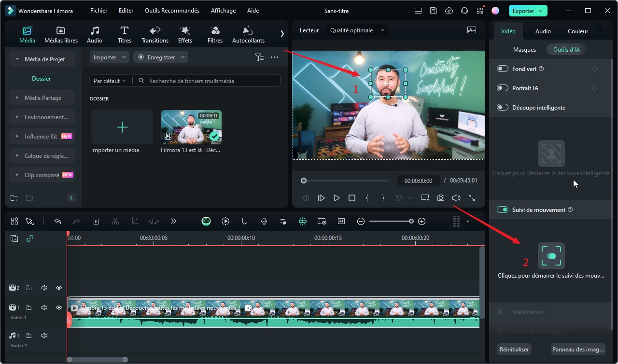Disable the Suivi de mouvement toggle

(503, 210)
